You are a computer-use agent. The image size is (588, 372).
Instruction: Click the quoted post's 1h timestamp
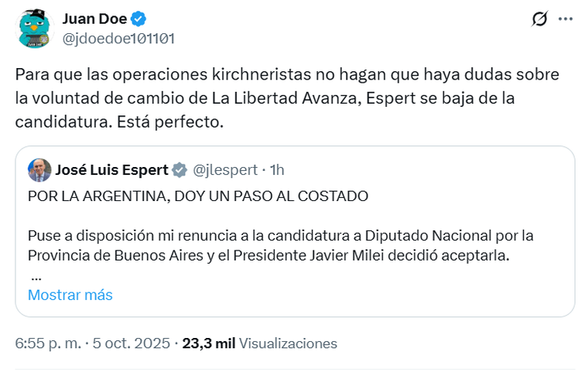click(x=276, y=170)
